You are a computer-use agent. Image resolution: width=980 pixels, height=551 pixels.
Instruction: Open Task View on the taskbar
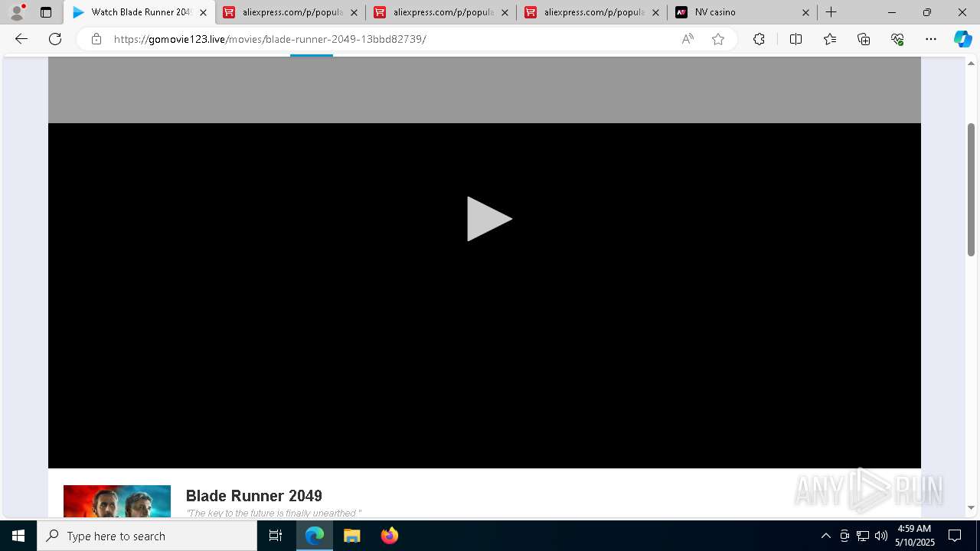click(x=276, y=536)
